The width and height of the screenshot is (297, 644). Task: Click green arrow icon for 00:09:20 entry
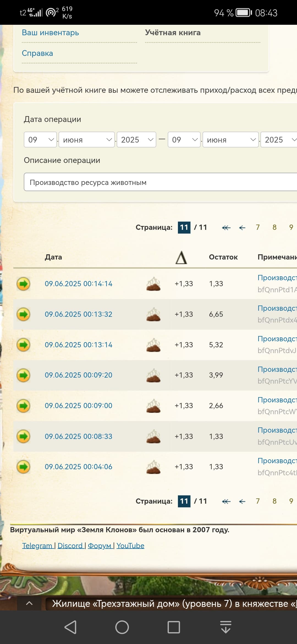[x=23, y=375]
